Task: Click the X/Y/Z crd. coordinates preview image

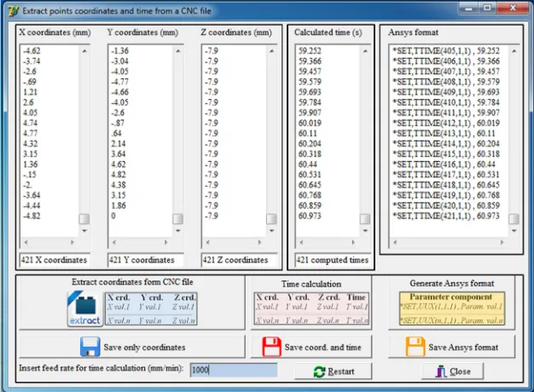Action: pyautogui.click(x=151, y=308)
